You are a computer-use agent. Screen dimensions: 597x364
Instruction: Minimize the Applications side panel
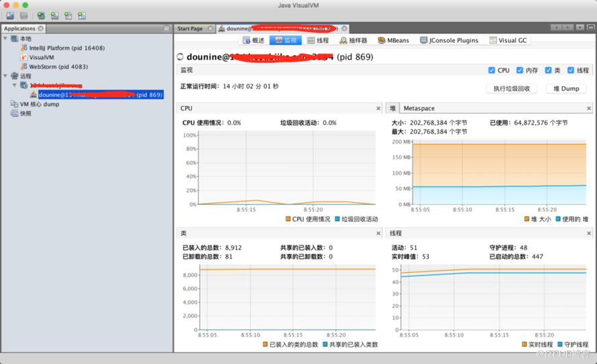coord(167,28)
